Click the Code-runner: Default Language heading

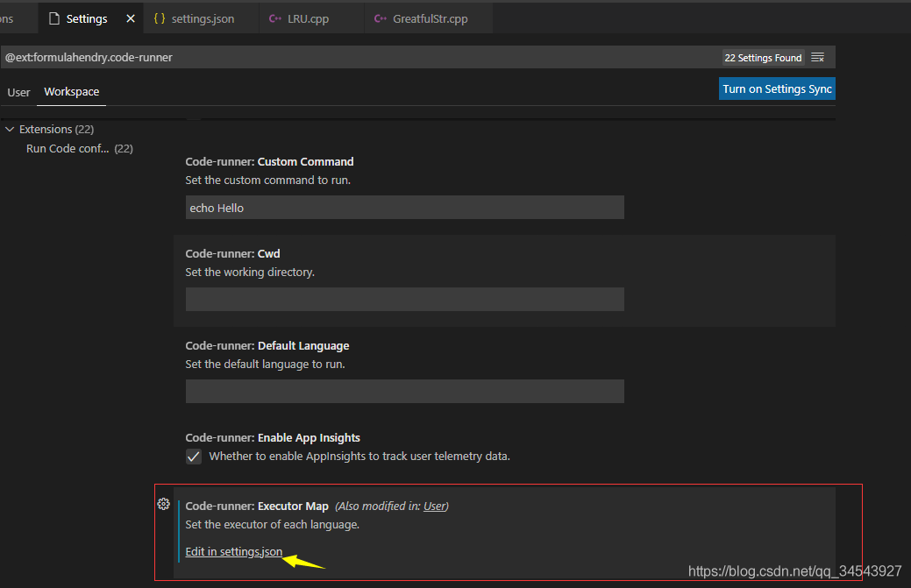(x=267, y=346)
